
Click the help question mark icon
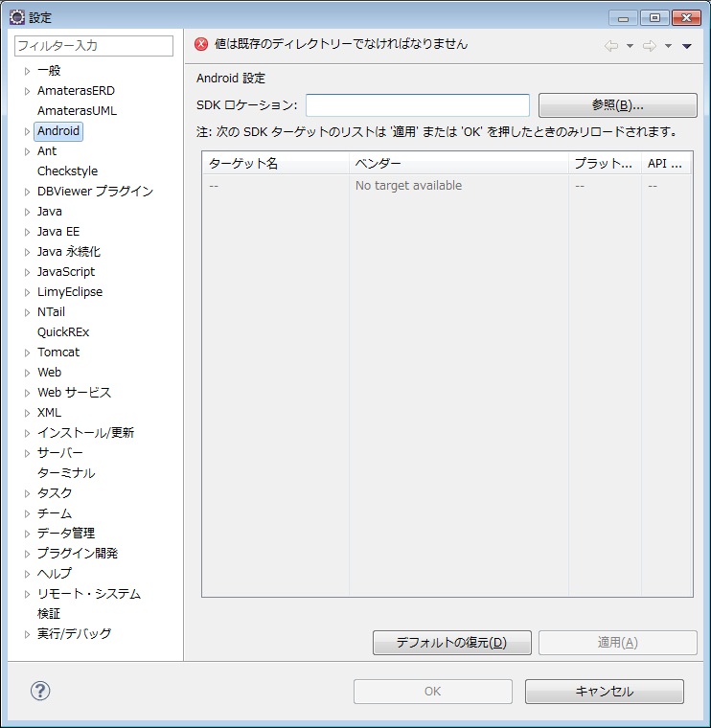pyautogui.click(x=40, y=691)
